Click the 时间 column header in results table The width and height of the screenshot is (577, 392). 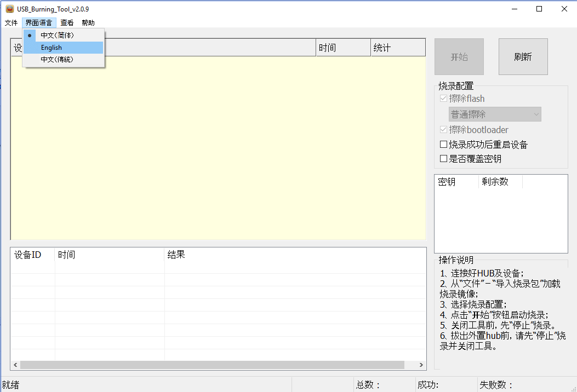110,255
